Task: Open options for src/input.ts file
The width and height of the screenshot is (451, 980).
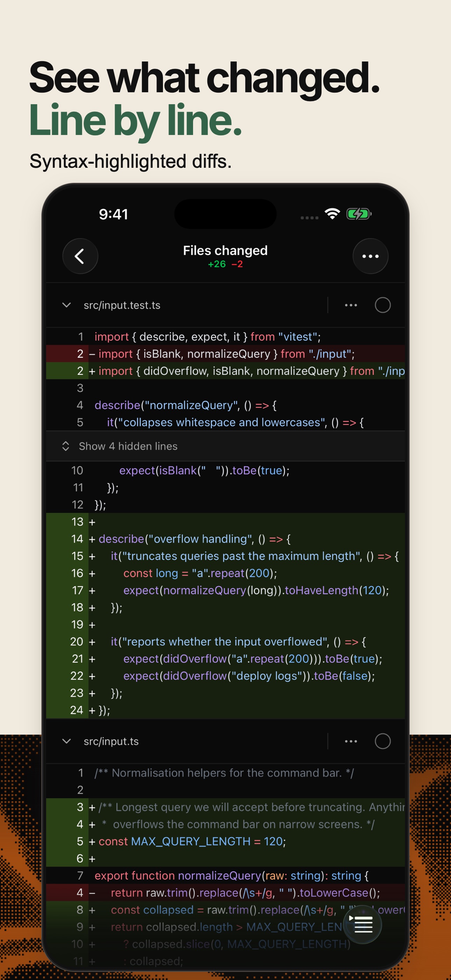Action: click(x=351, y=741)
